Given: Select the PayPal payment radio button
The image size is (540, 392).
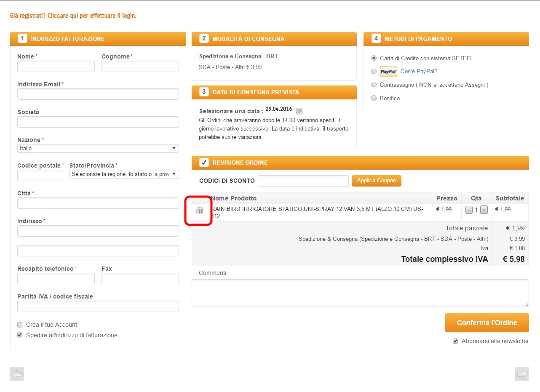Looking at the screenshot, I should (374, 72).
